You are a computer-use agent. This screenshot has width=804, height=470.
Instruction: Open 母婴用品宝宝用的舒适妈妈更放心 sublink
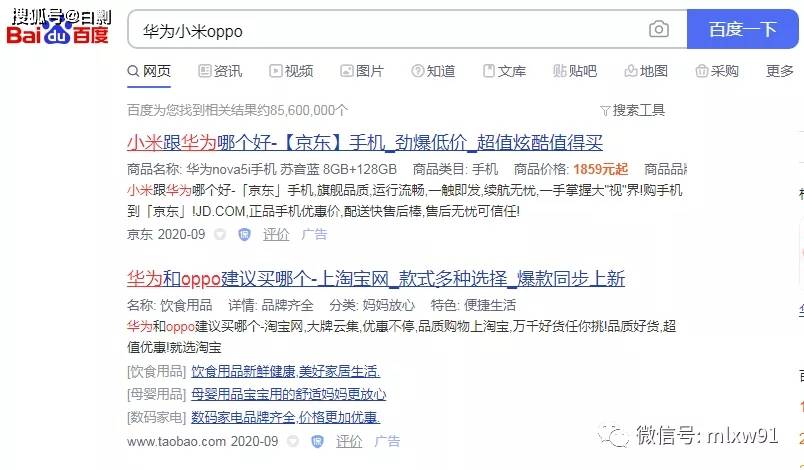pyautogui.click(x=289, y=394)
